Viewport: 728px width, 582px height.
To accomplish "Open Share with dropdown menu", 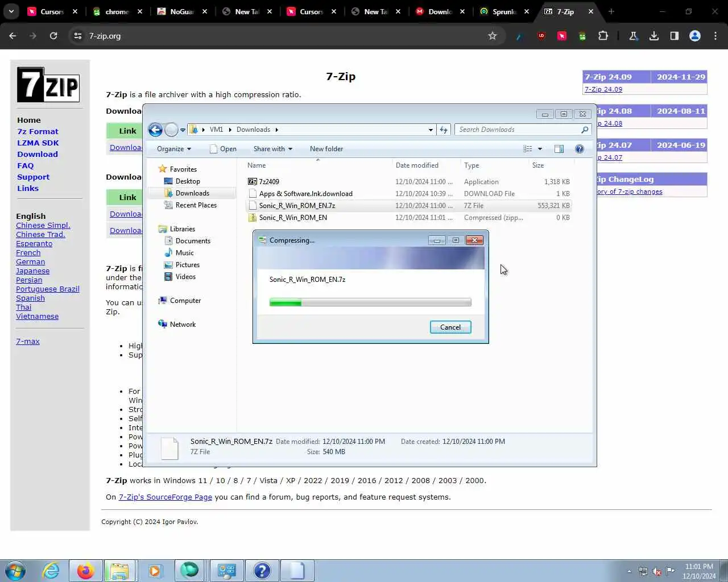I will coord(272,149).
